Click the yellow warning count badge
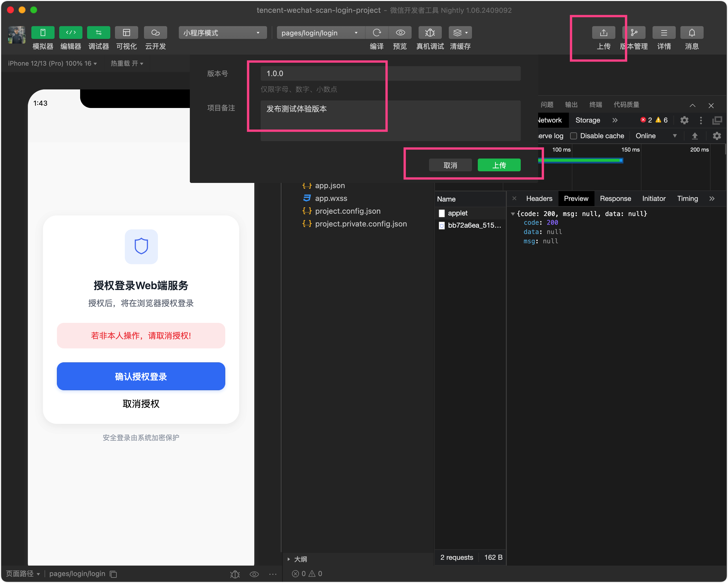The image size is (728, 583). [x=662, y=120]
